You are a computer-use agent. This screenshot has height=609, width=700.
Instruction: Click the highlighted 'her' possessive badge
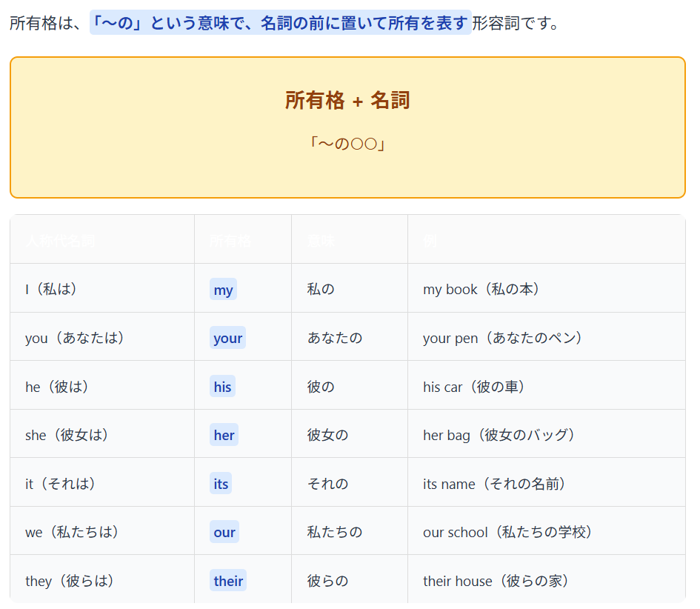pos(224,435)
